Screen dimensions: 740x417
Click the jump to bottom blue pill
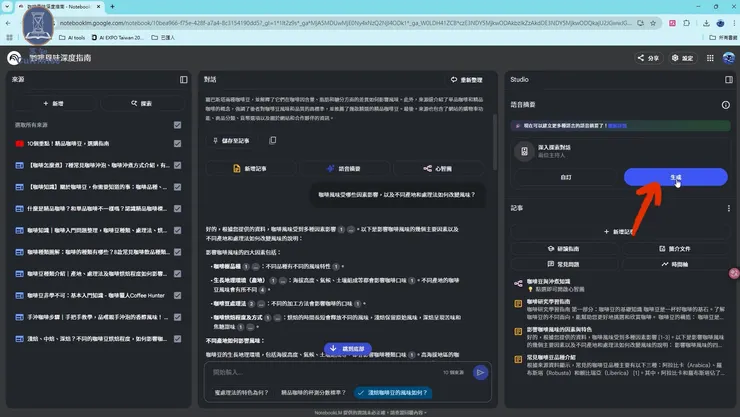tap(347, 349)
